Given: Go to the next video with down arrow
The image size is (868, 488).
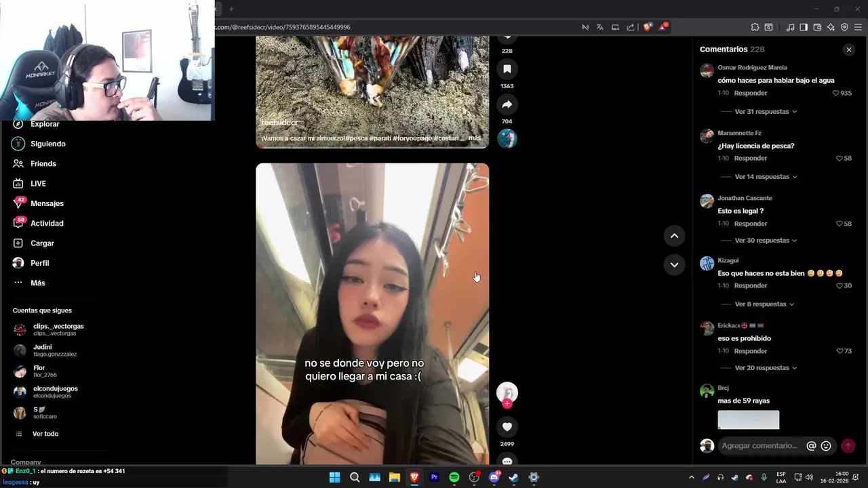Looking at the screenshot, I should pyautogui.click(x=674, y=264).
